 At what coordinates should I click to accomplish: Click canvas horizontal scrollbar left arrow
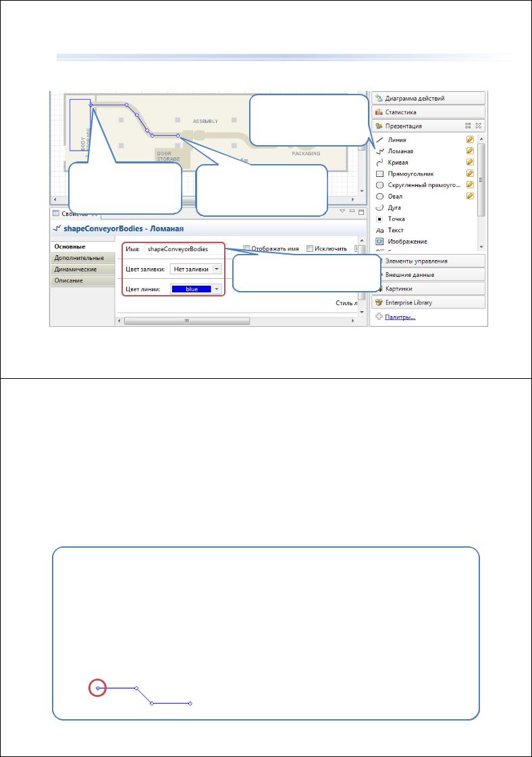click(x=55, y=199)
